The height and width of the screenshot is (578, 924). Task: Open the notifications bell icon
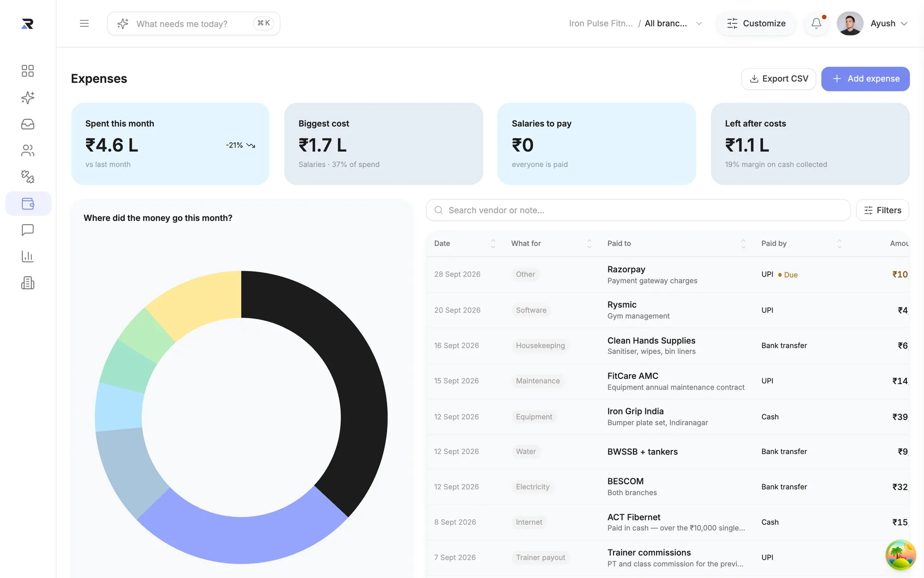point(816,23)
